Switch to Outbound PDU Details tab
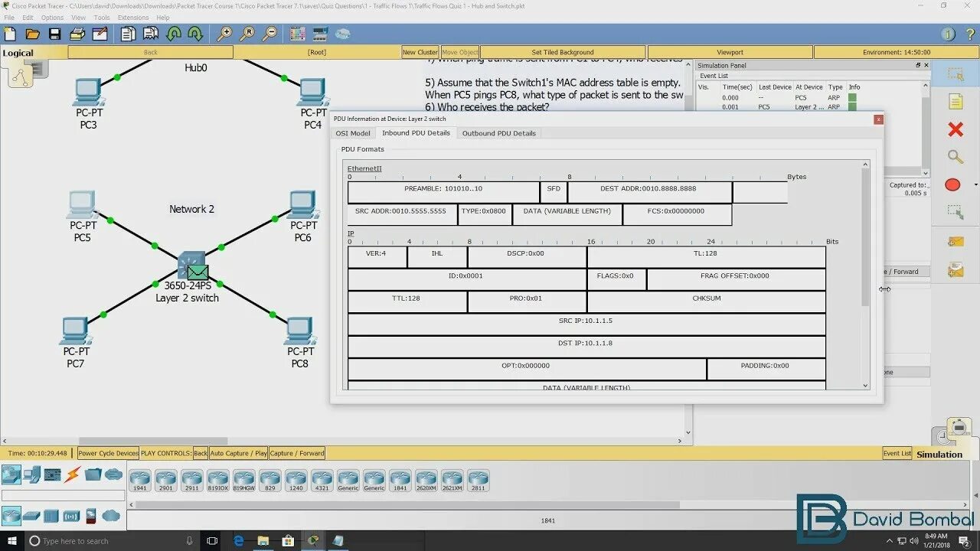 (x=498, y=133)
